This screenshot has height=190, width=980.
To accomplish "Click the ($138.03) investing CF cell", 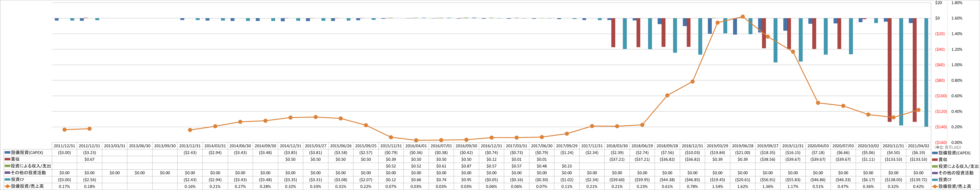I will pos(893,180).
